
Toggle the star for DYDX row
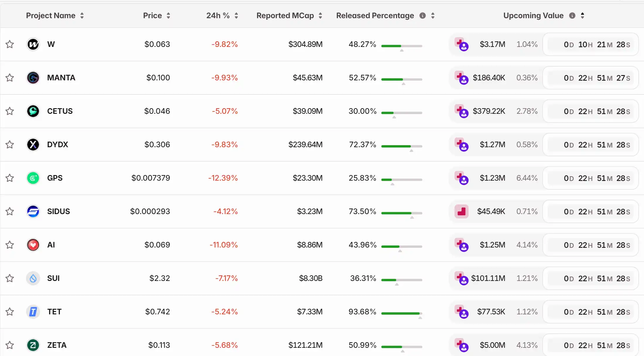pyautogui.click(x=10, y=145)
